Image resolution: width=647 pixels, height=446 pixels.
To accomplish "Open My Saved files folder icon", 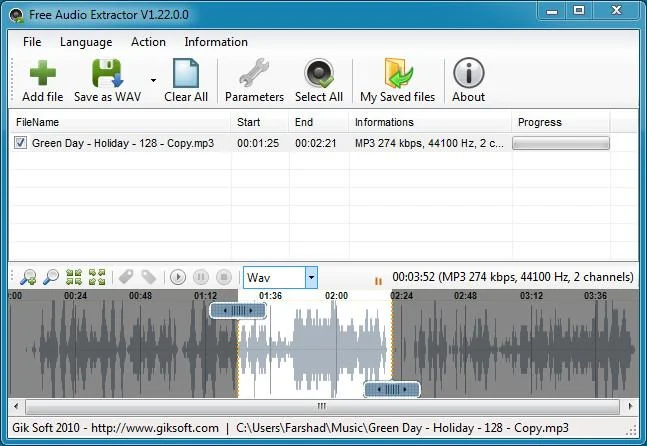I will click(397, 73).
